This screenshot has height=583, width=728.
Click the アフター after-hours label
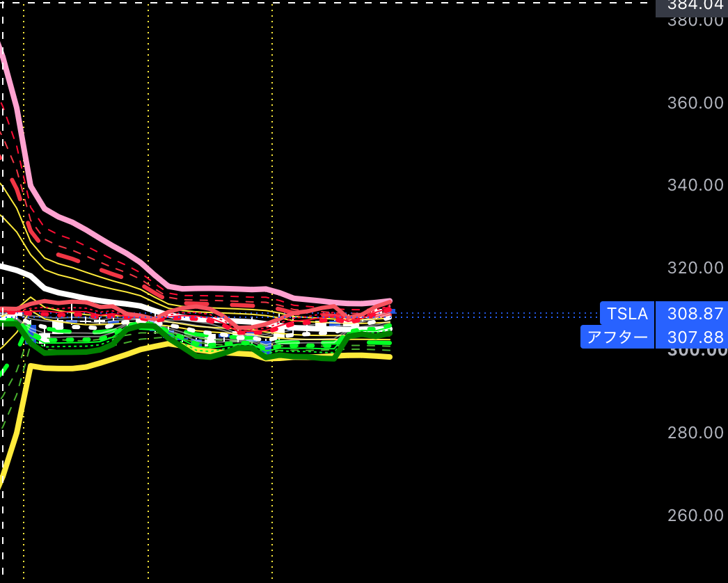point(617,337)
